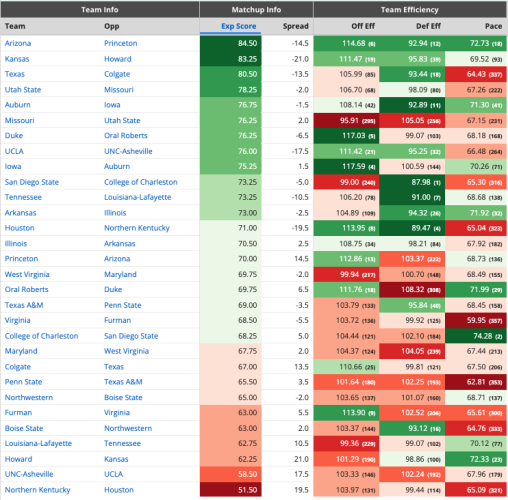The image size is (508, 500).
Task: Click the -21.0 spread value
Action: coord(300,59)
